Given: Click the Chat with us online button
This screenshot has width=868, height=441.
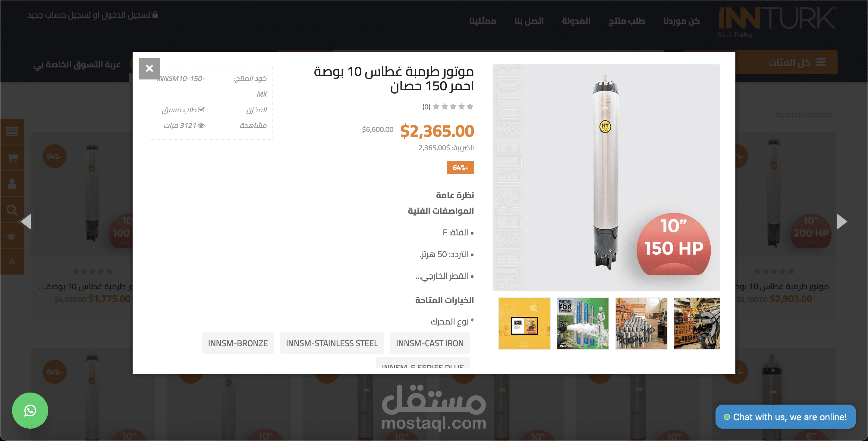Looking at the screenshot, I should pos(785,417).
